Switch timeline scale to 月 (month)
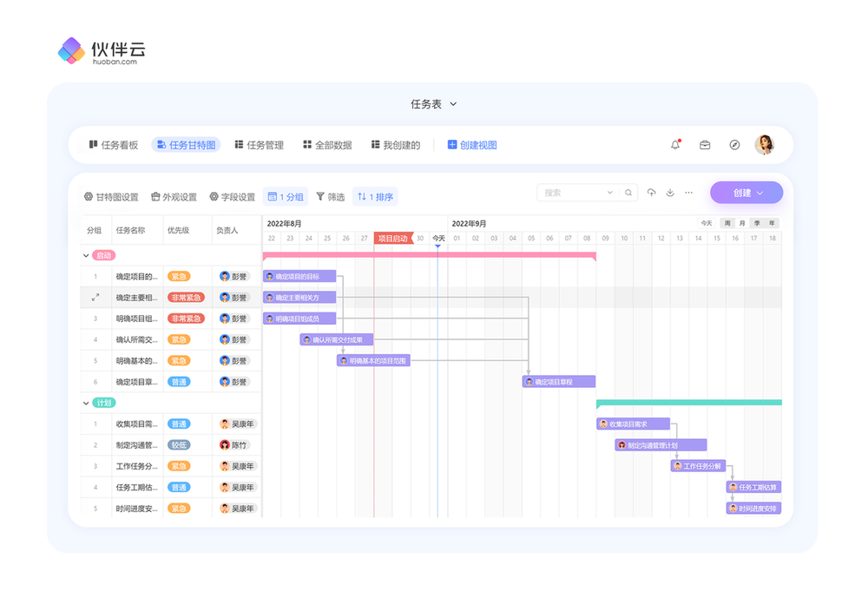868x598 pixels. click(742, 223)
